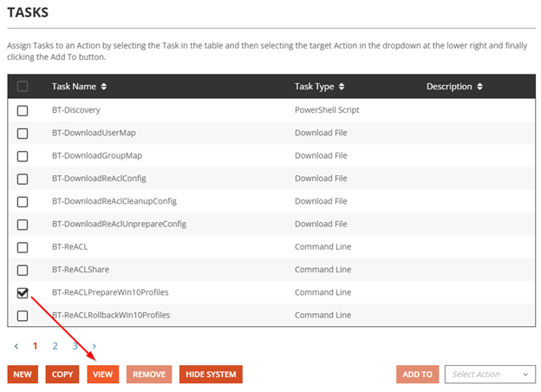Viewport: 541px width, 392px height.
Task: Click the Description column sort icon
Action: point(479,87)
